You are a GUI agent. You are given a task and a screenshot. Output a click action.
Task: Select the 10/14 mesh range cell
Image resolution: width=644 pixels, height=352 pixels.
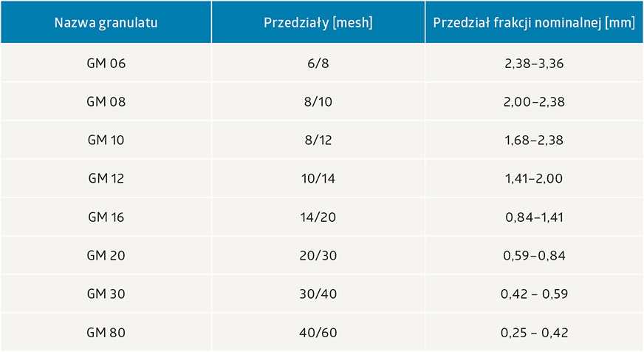[x=318, y=179]
